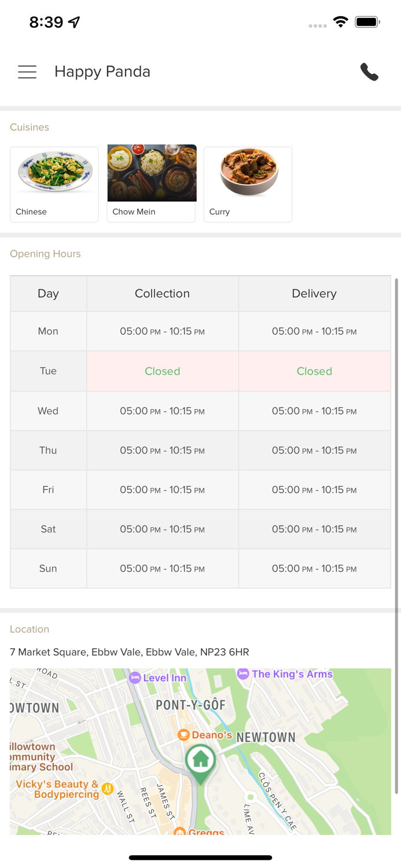This screenshot has width=401, height=868.
Task: Tap the Level Inn hotel marker
Action: point(135,678)
